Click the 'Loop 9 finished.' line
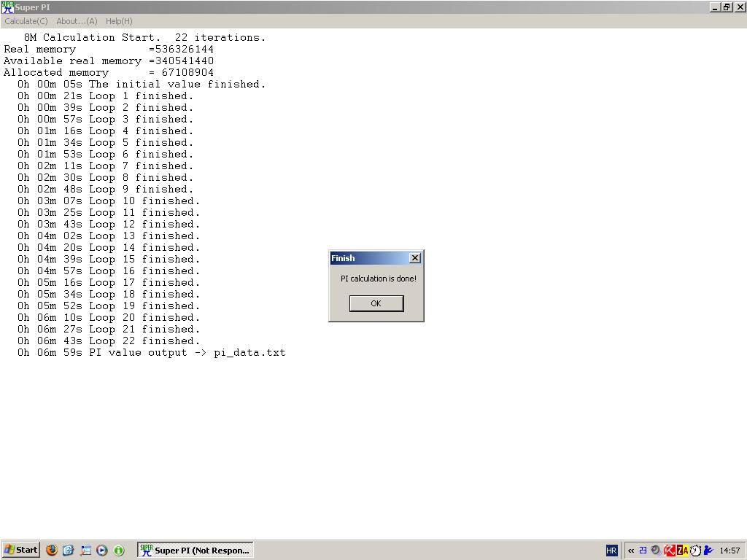747x560 pixels. (105, 189)
